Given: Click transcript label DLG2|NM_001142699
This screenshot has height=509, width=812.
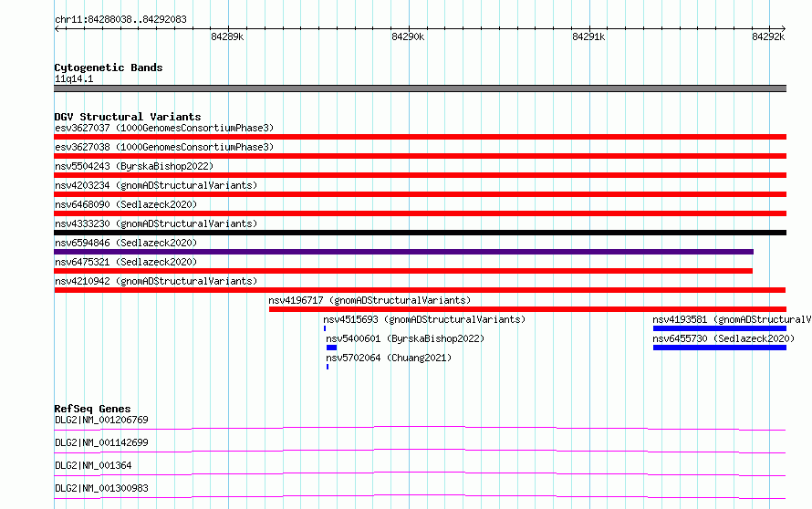Looking at the screenshot, I should [x=101, y=442].
